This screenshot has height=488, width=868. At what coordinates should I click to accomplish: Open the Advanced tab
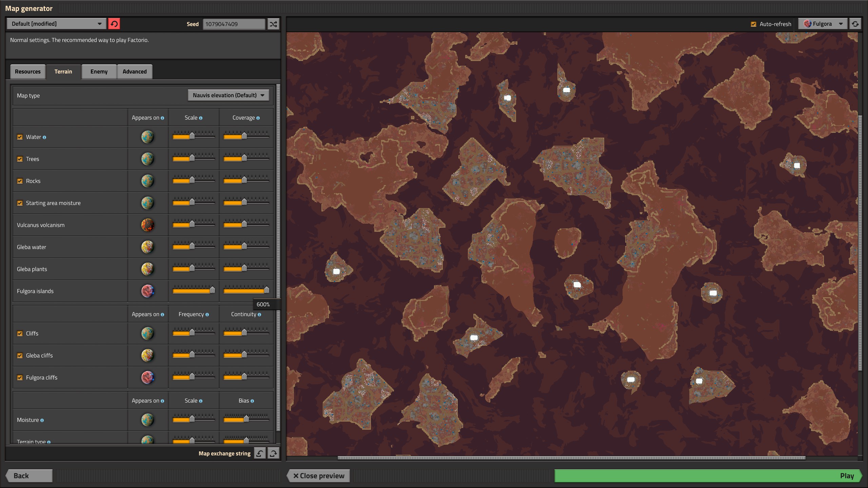pyautogui.click(x=135, y=72)
